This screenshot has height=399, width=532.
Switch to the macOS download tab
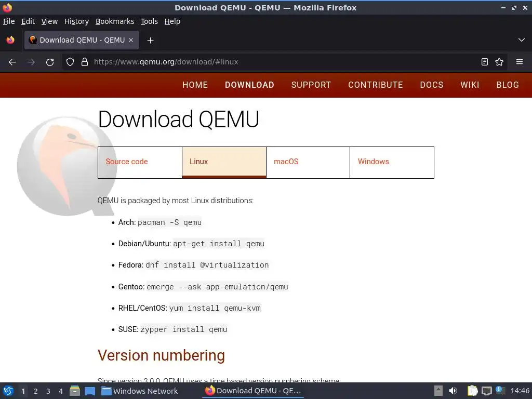pyautogui.click(x=308, y=163)
